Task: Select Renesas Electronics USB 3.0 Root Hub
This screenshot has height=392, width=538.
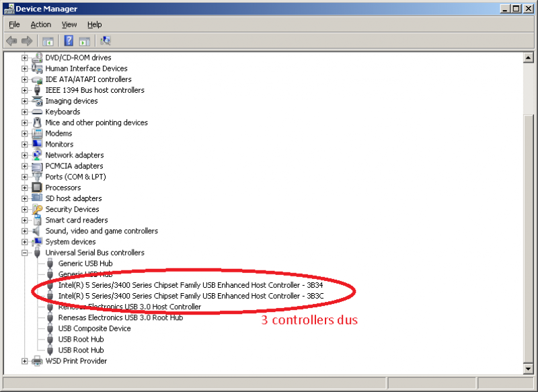Action: (x=121, y=317)
